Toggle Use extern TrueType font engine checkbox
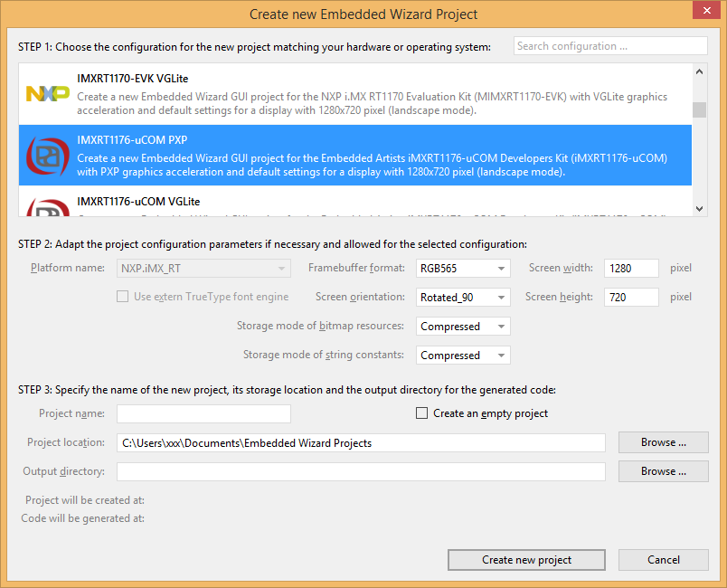 click(x=122, y=297)
